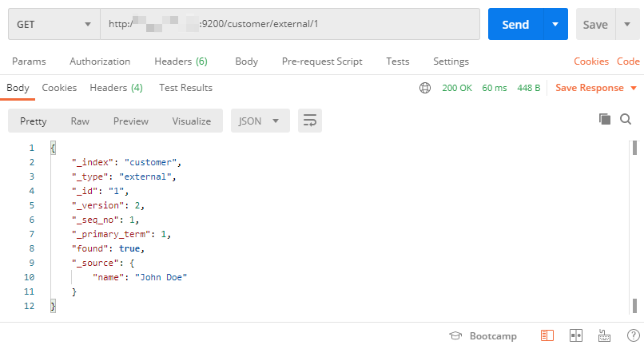The height and width of the screenshot is (345, 644).
Task: Collapse the root object at line 1
Action: click(53, 148)
